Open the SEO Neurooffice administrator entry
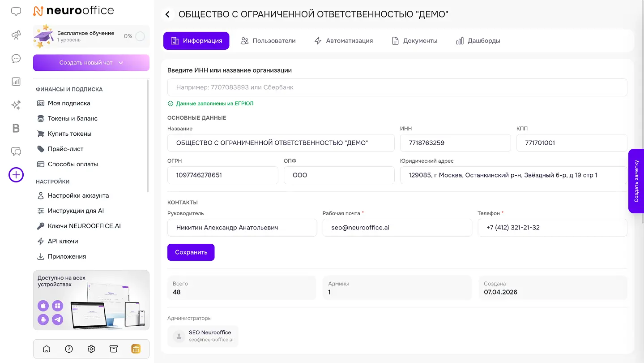 203,336
